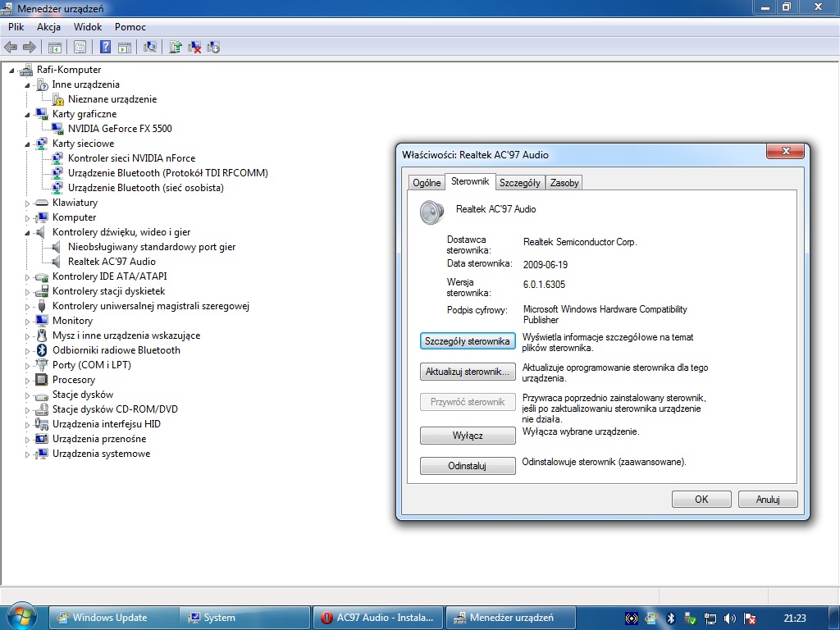Screen dimensions: 840x630
Task: Expand the Klawiatury node
Action: pos(27,203)
